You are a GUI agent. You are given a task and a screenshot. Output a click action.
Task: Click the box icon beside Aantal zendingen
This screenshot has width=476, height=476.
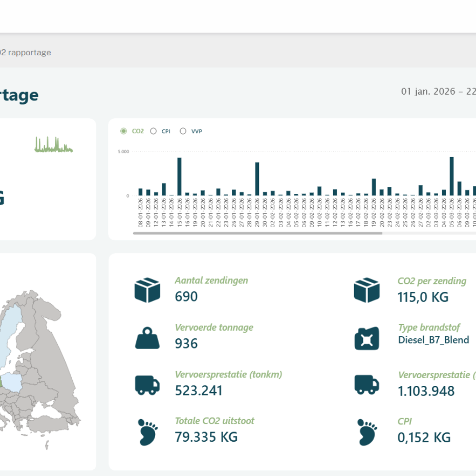click(147, 290)
